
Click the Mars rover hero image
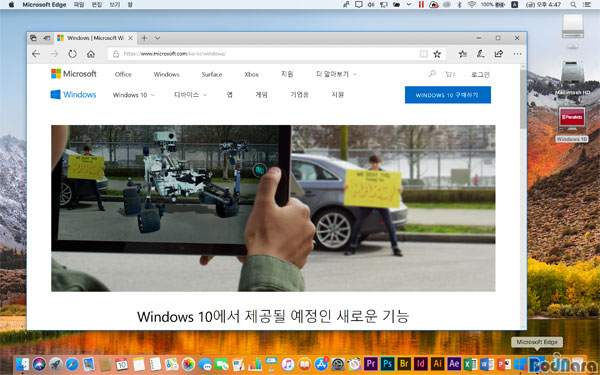click(273, 208)
